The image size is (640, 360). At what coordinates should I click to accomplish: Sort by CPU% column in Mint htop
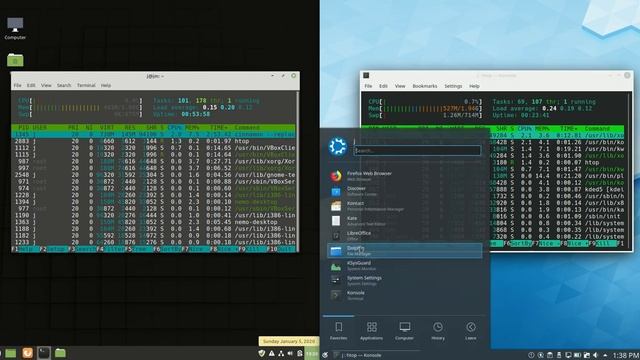click(175, 127)
